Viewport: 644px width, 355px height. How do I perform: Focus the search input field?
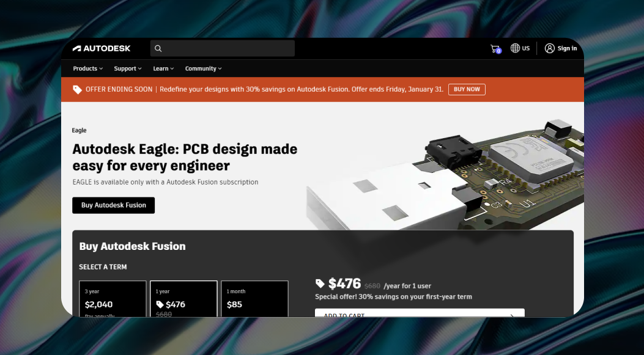pyautogui.click(x=222, y=48)
